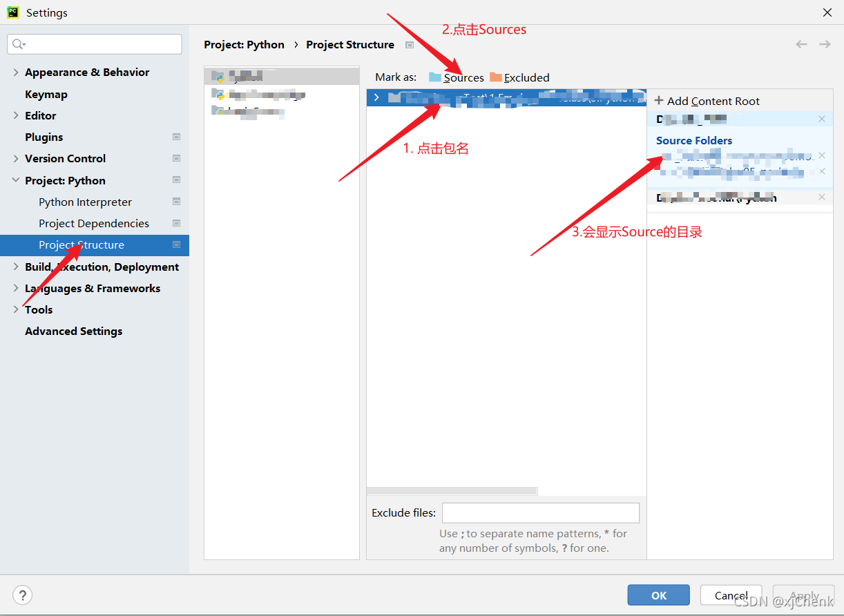Expand Languages & Frameworks section

[x=16, y=288]
